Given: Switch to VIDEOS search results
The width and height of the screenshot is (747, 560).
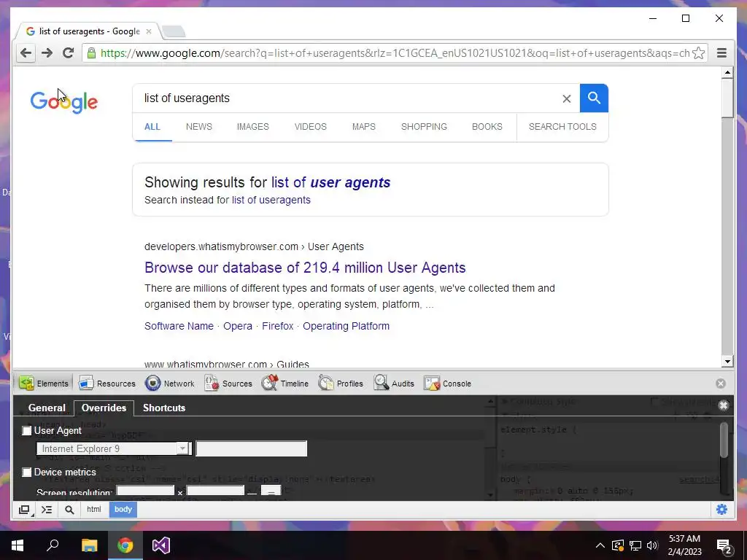Looking at the screenshot, I should click(310, 127).
